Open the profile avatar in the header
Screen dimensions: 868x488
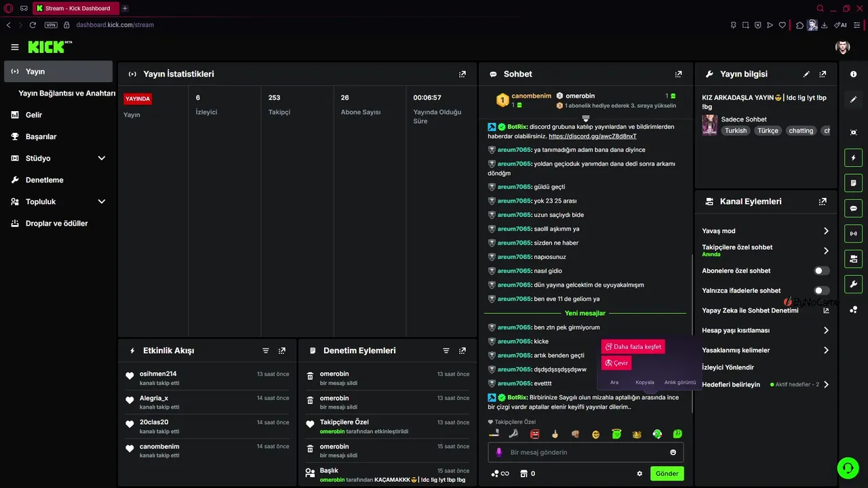pos(842,47)
